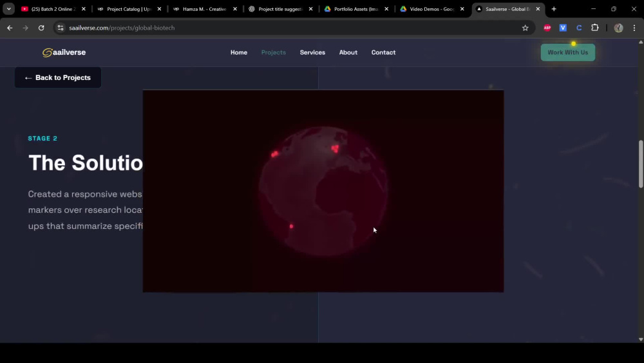Click the scrollbar down arrow
The height and width of the screenshot is (363, 644).
coord(641,339)
